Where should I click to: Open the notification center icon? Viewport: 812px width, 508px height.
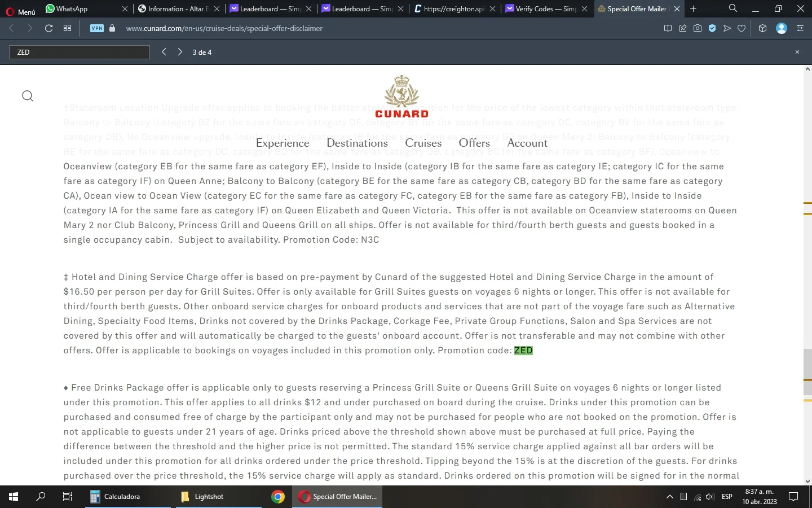(793, 497)
